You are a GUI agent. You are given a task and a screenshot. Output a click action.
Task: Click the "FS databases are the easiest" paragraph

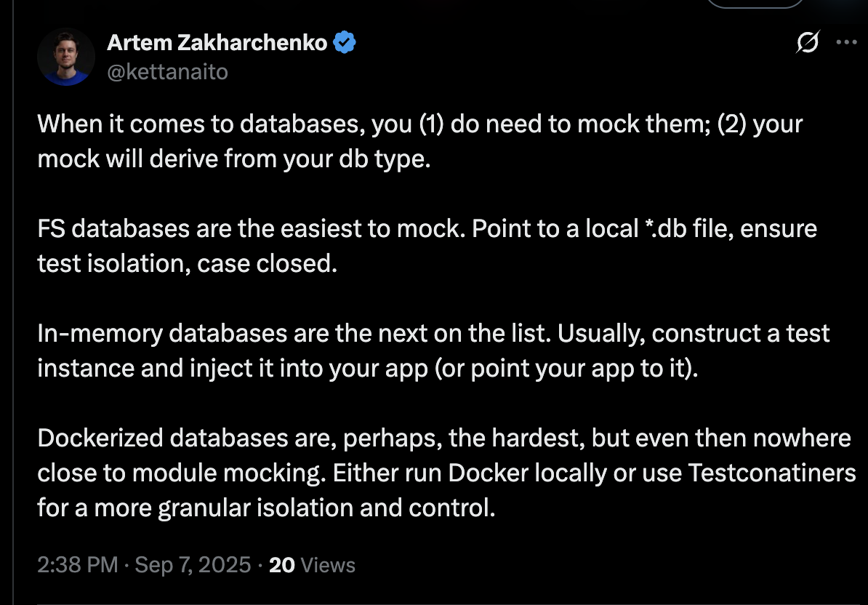click(427, 246)
